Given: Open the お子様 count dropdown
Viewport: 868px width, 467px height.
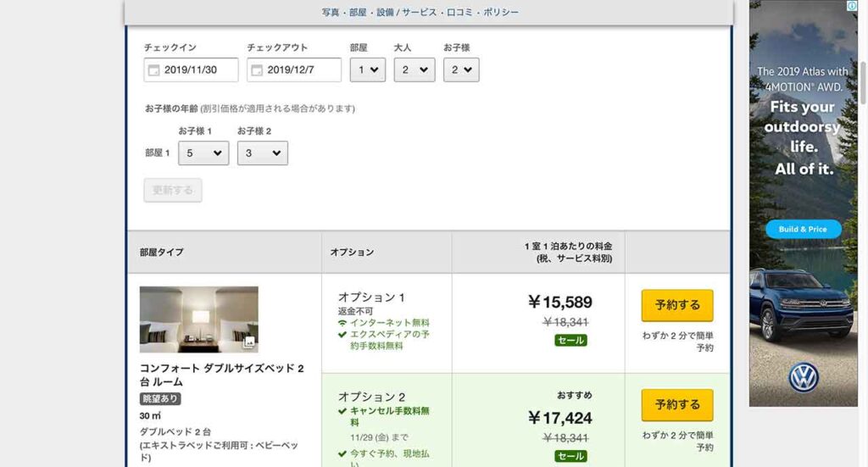Looking at the screenshot, I should [x=461, y=70].
